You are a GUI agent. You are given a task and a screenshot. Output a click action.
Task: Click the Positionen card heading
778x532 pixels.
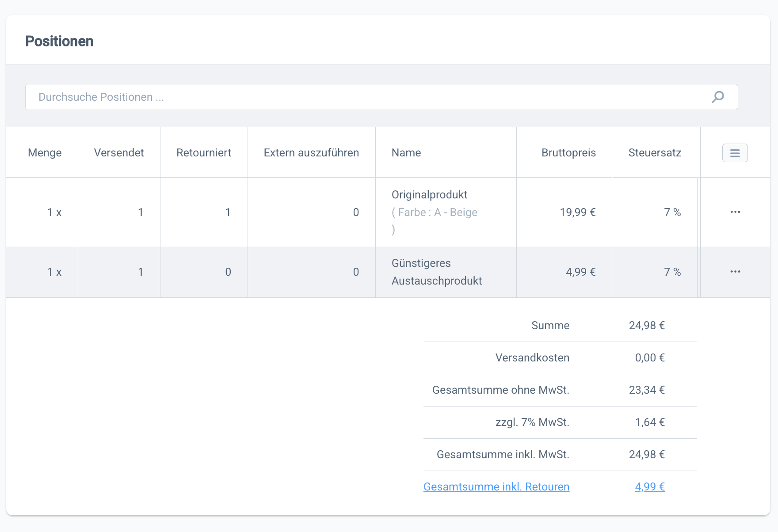(x=59, y=41)
